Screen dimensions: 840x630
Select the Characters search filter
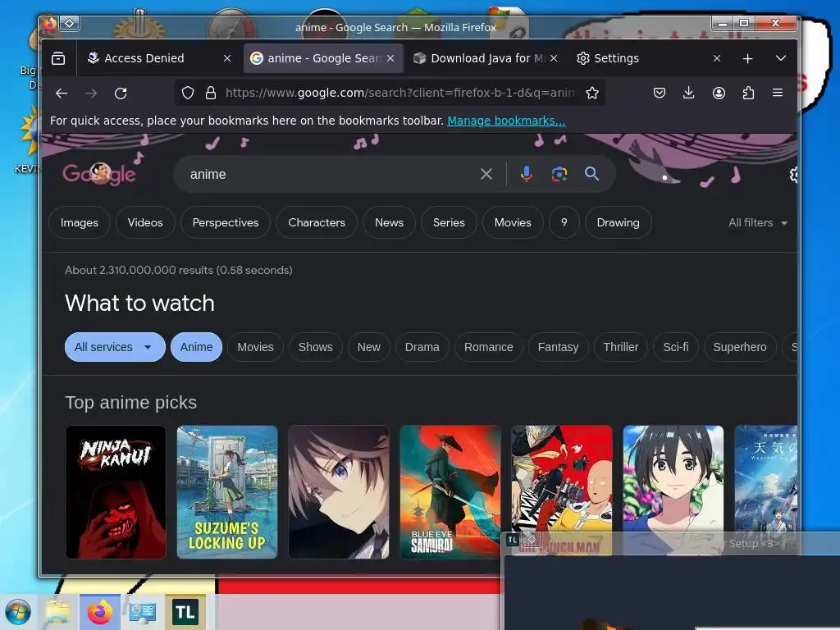coord(317,222)
